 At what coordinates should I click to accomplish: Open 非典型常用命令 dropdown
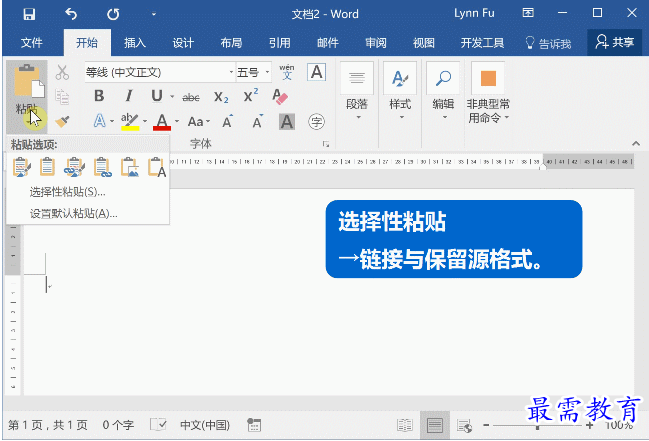pos(488,93)
